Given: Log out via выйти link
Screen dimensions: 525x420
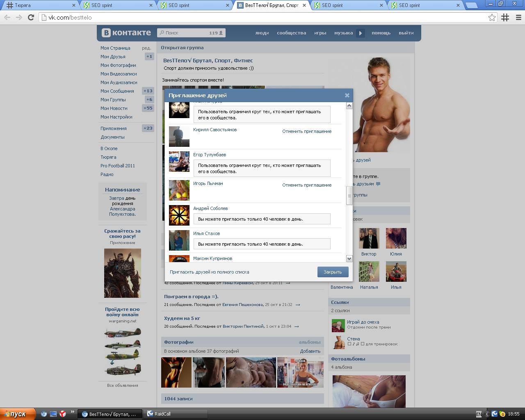Looking at the screenshot, I should [406, 33].
